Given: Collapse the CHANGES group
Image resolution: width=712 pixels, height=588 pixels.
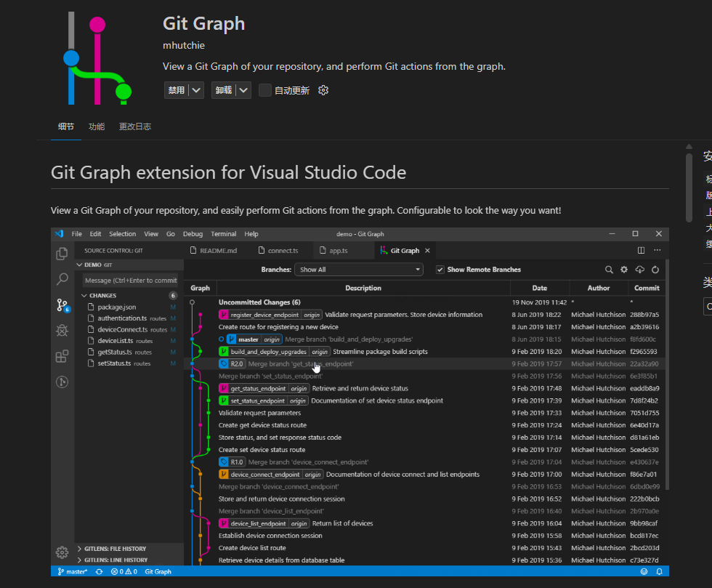Looking at the screenshot, I should [x=129, y=295].
